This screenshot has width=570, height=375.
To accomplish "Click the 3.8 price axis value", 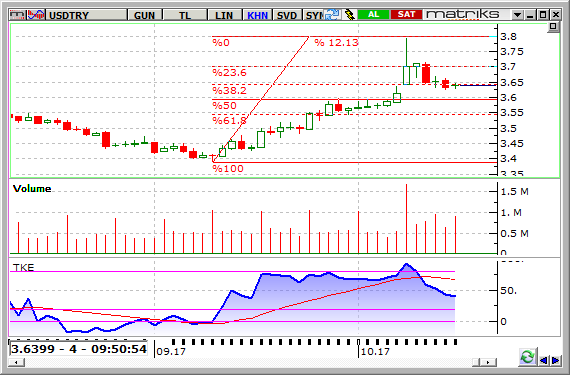I will 508,36.
